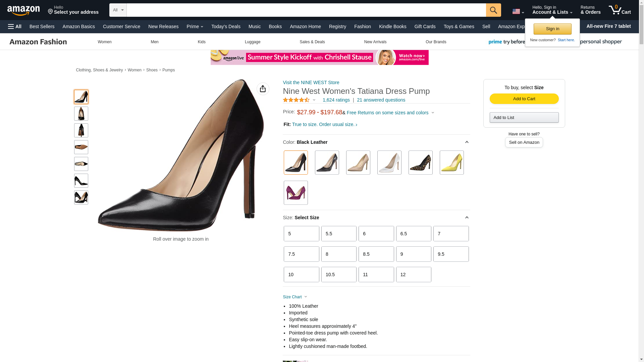Click inside the Amazon search field
Image resolution: width=644 pixels, height=362 pixels.
point(306,10)
